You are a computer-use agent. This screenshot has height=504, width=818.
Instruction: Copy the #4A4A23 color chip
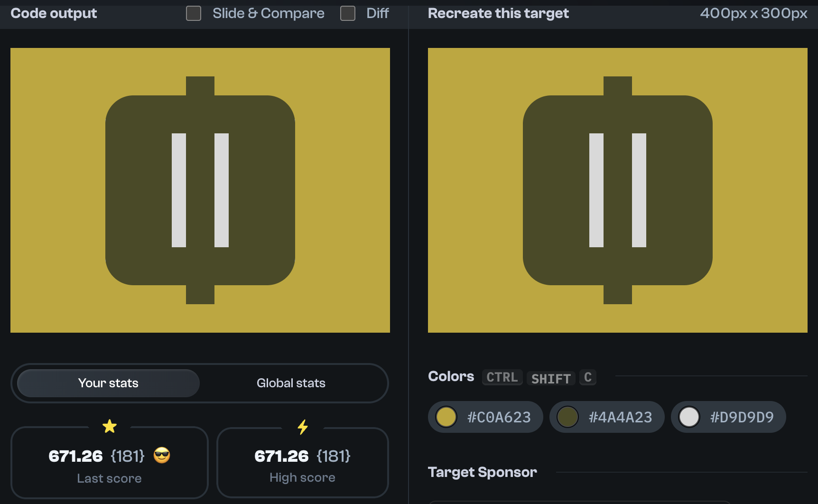click(x=607, y=417)
